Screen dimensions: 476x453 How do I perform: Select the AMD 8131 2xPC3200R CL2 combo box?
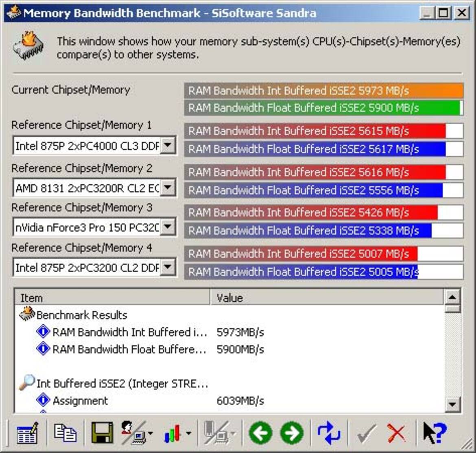pyautogui.click(x=94, y=188)
